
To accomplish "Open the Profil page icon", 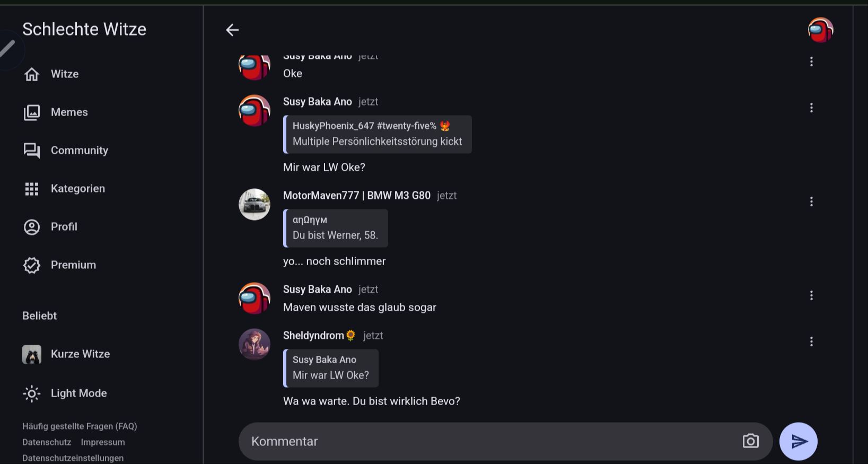I will [x=32, y=227].
